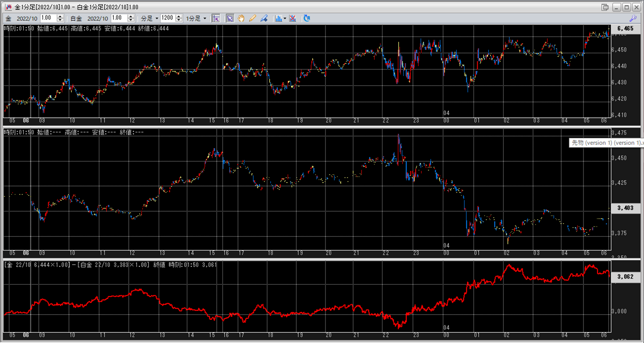The image size is (644, 343).
Task: Open the wrench settings icon
Action: point(633,18)
